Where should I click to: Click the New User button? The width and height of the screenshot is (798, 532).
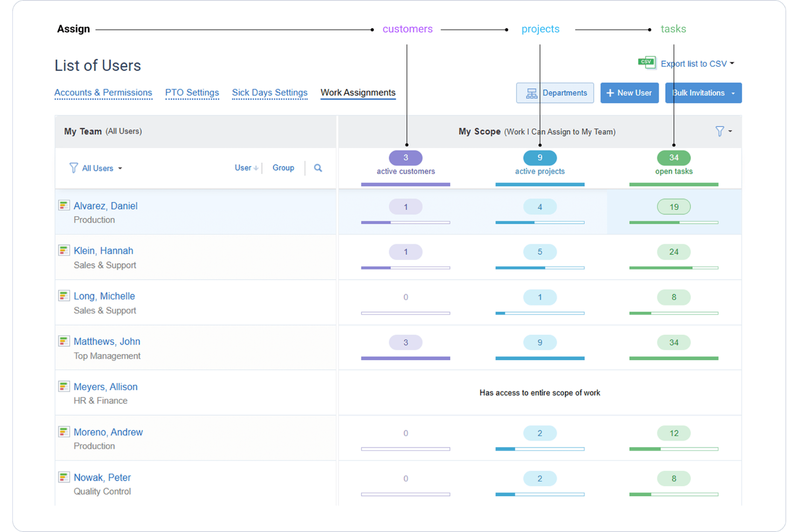tap(629, 93)
